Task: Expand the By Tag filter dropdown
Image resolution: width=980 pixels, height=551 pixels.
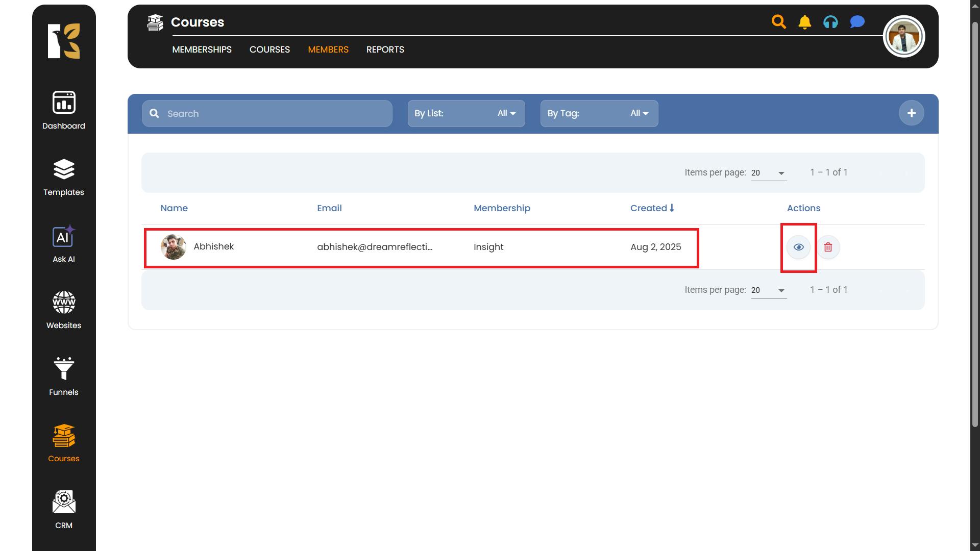Action: click(x=599, y=113)
